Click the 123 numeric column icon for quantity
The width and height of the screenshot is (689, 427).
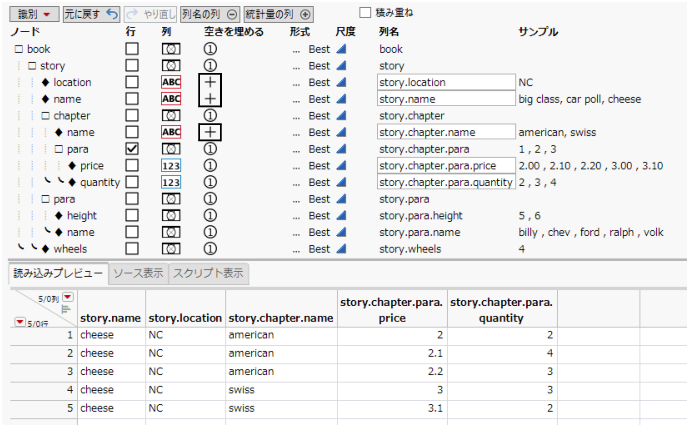coord(171,182)
